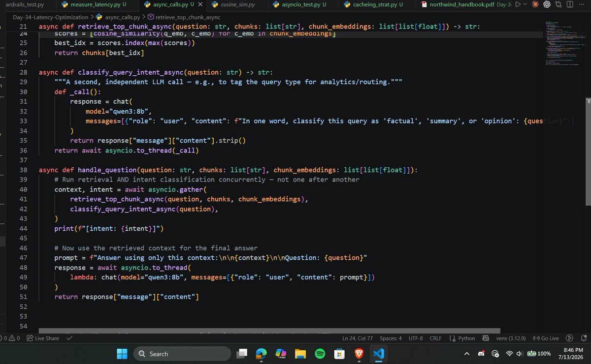Image resolution: width=591 pixels, height=364 pixels.
Task: Click 'classify_query_intent_async' definition on line 28
Action: 131,72
